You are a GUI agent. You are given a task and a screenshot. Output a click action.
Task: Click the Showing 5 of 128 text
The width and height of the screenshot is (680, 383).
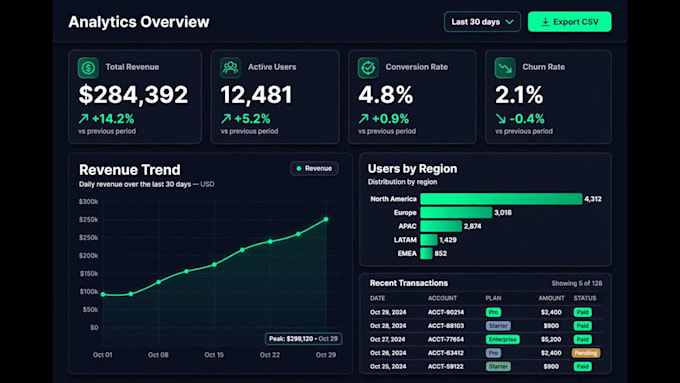pos(577,283)
